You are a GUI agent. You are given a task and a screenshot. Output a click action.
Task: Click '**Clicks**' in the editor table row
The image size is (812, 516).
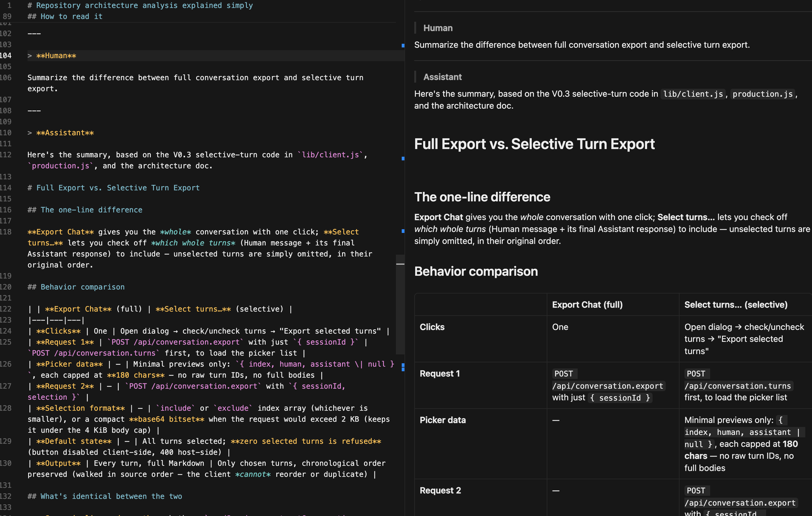58,331
